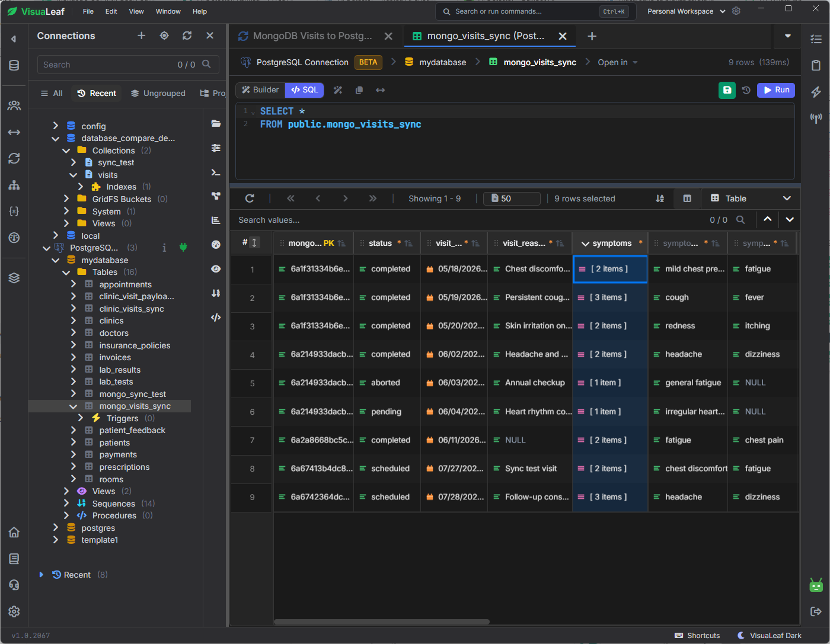Refresh the Connections panel
The width and height of the screenshot is (830, 644).
tap(187, 36)
